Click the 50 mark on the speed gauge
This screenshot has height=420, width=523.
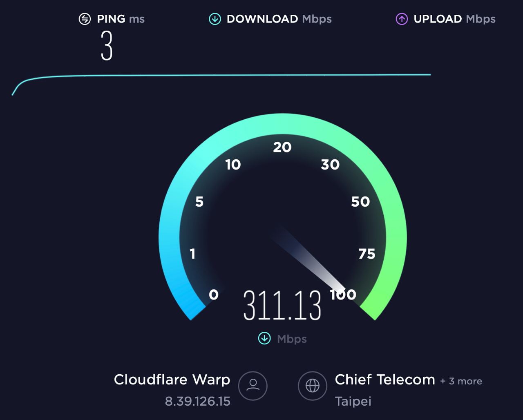[x=360, y=201]
